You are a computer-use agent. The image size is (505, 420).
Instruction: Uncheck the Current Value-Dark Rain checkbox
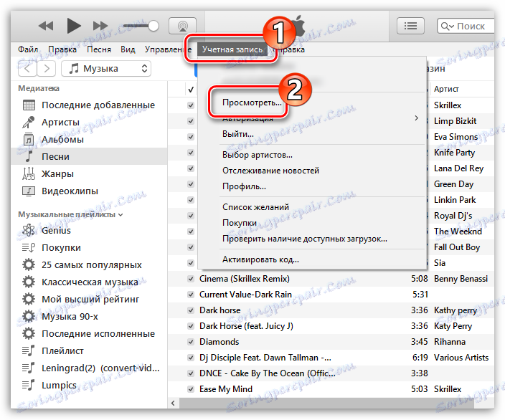pyautogui.click(x=191, y=295)
